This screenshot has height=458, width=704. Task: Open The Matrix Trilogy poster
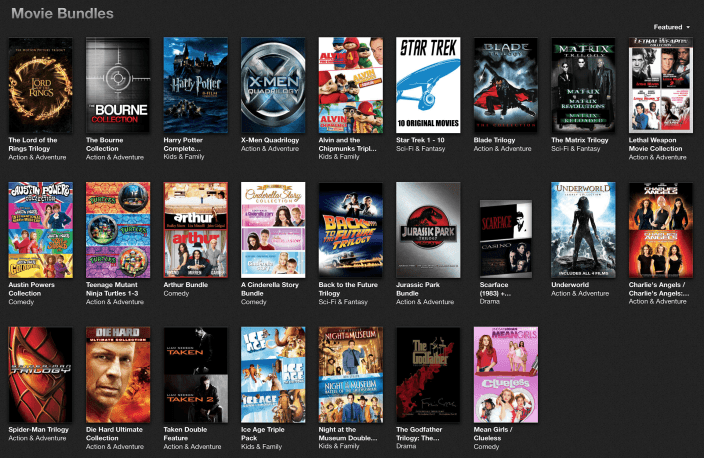tap(583, 85)
